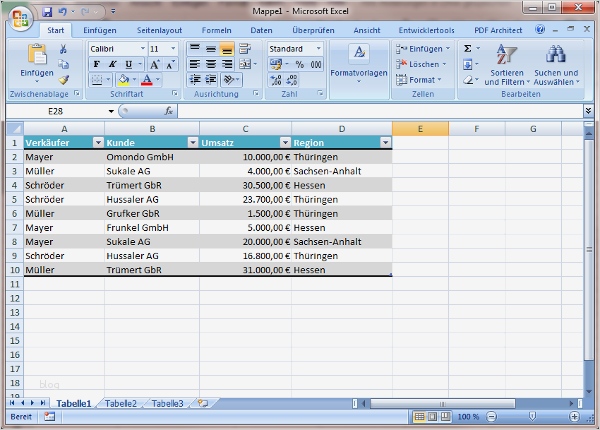
Task: Click Löschen in Zellen group
Action: click(421, 64)
